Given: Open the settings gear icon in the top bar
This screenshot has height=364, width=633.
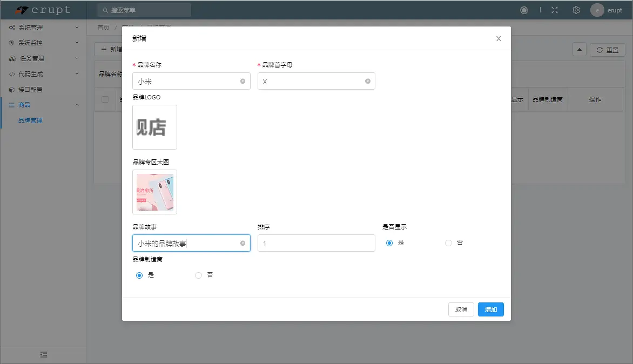Looking at the screenshot, I should (x=576, y=9).
